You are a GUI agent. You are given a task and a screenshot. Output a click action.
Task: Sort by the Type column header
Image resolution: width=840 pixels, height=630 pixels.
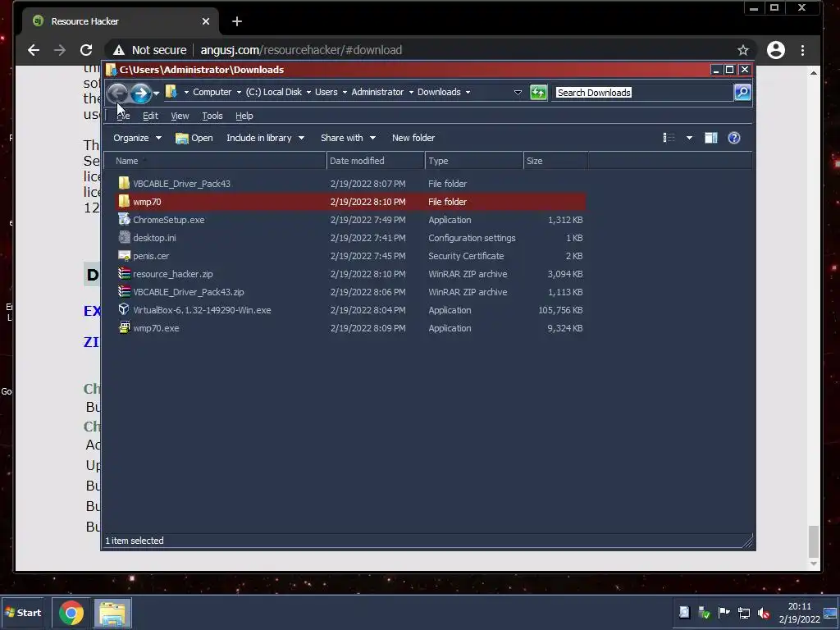click(x=474, y=161)
